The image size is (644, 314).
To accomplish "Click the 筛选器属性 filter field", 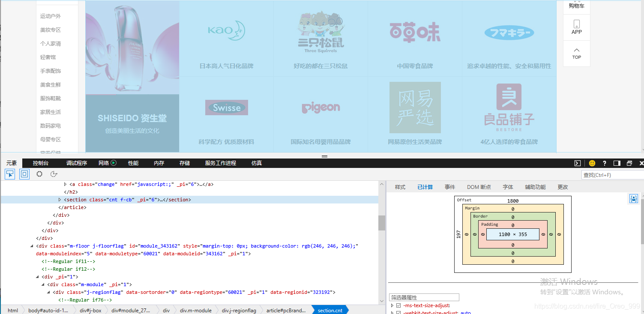I will [424, 297].
